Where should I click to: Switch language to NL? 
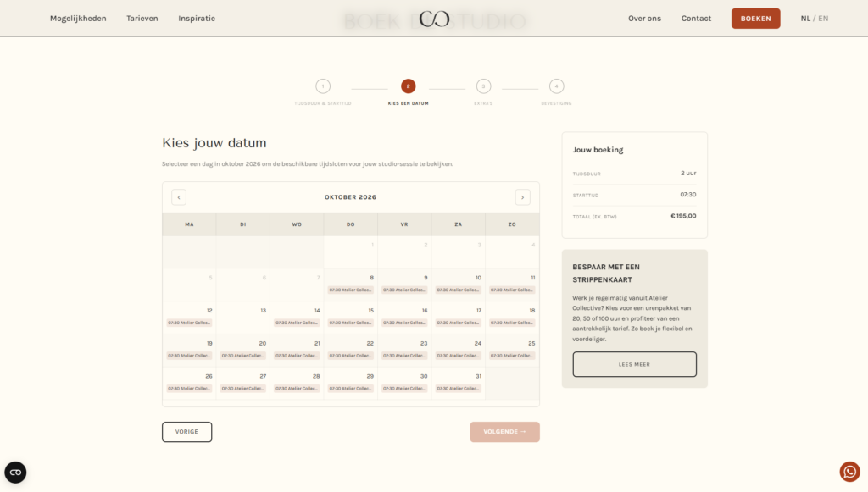(x=805, y=19)
